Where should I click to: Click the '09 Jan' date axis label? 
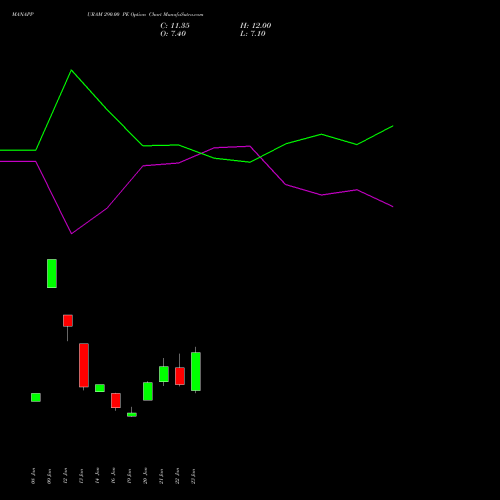pos(49,476)
